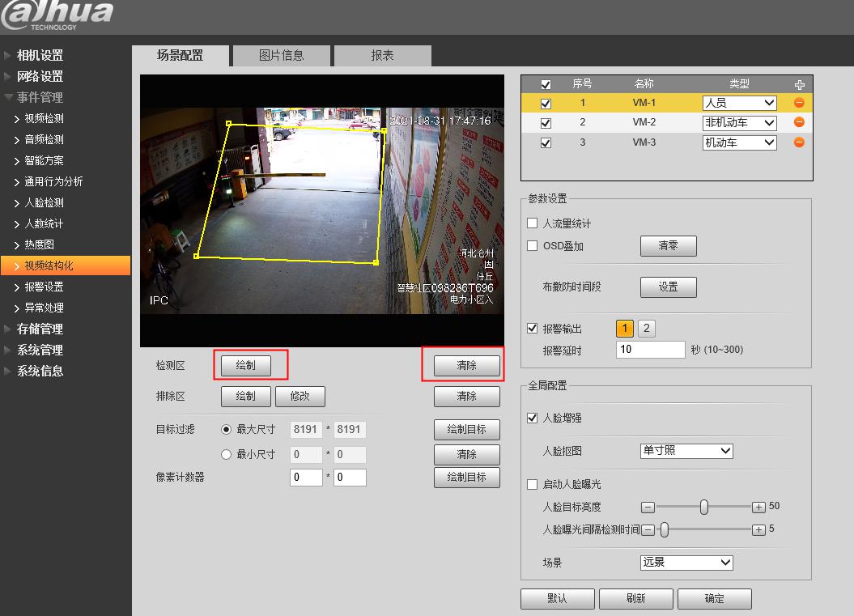Open the 报表 tab
The image size is (854, 616).
[x=382, y=56]
